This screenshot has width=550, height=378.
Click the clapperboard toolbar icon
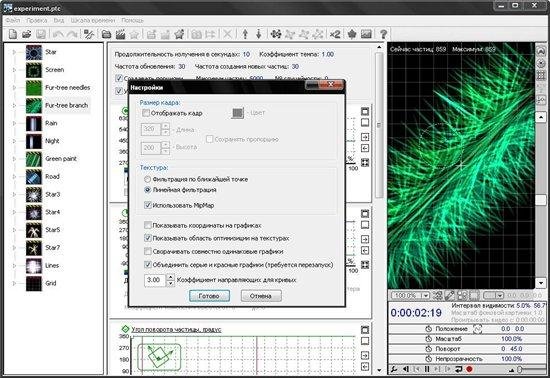pyautogui.click(x=120, y=34)
